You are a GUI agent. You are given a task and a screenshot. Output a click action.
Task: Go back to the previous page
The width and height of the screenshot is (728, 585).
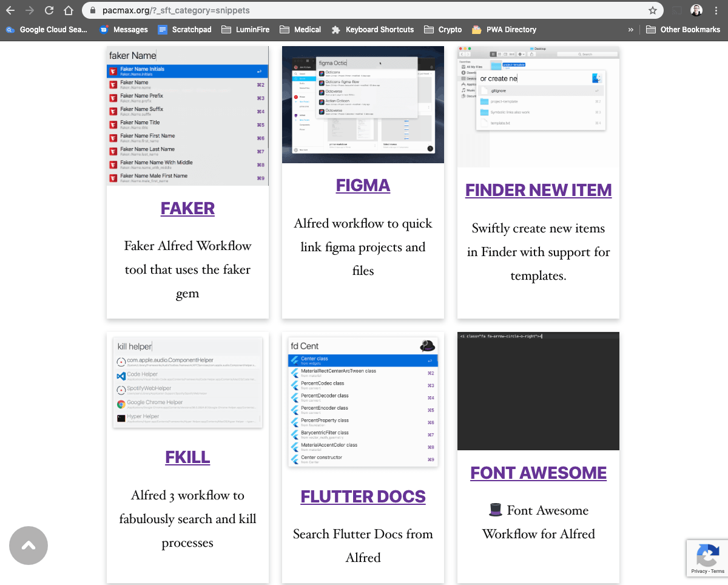[x=10, y=10]
